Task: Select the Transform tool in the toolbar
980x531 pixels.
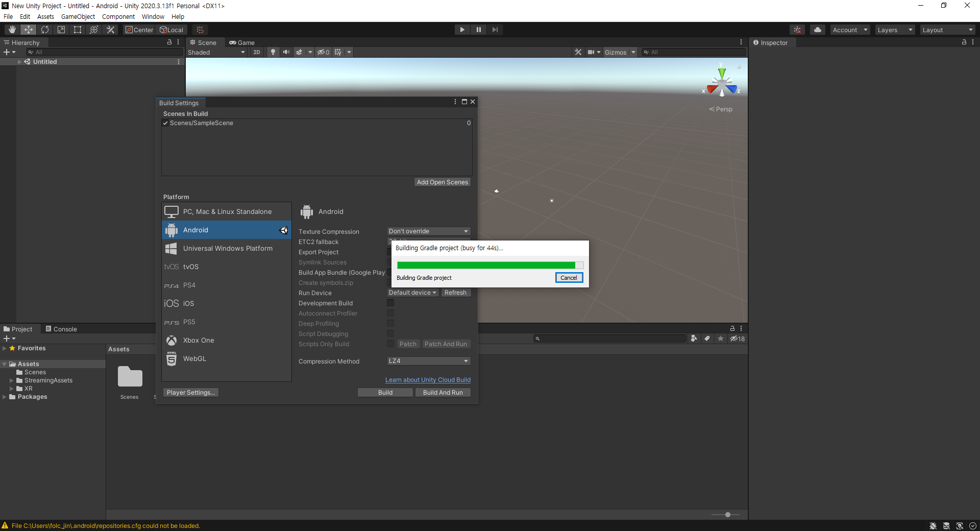Action: pos(94,30)
